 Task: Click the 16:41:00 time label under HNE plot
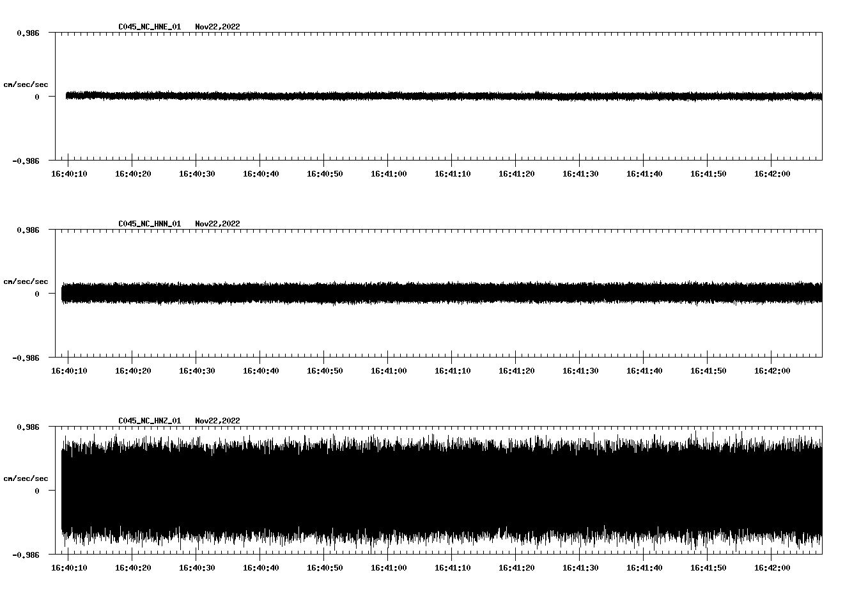tap(389, 174)
